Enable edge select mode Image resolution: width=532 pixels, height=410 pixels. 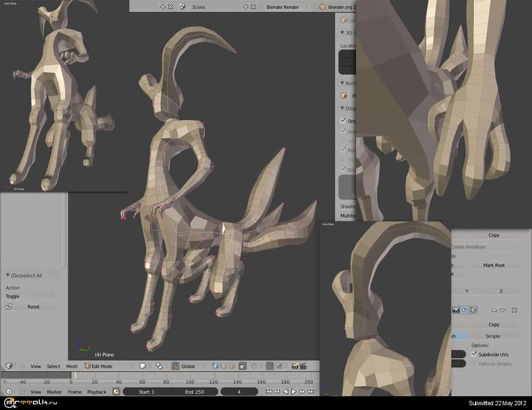(223, 366)
